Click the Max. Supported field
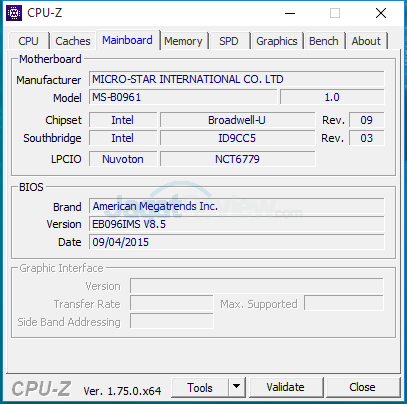This screenshot has height=404, width=407. tap(344, 304)
